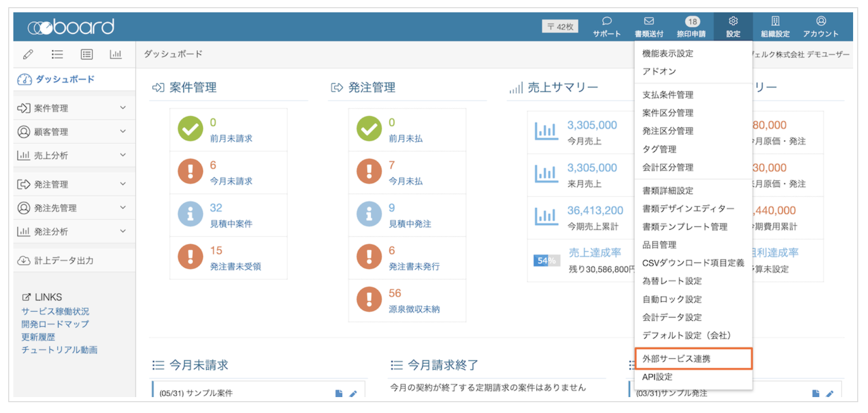Image resolution: width=868 pixels, height=413 pixels.
Task: Click the bar chart icon in sidebar toolbar
Action: pos(116,54)
